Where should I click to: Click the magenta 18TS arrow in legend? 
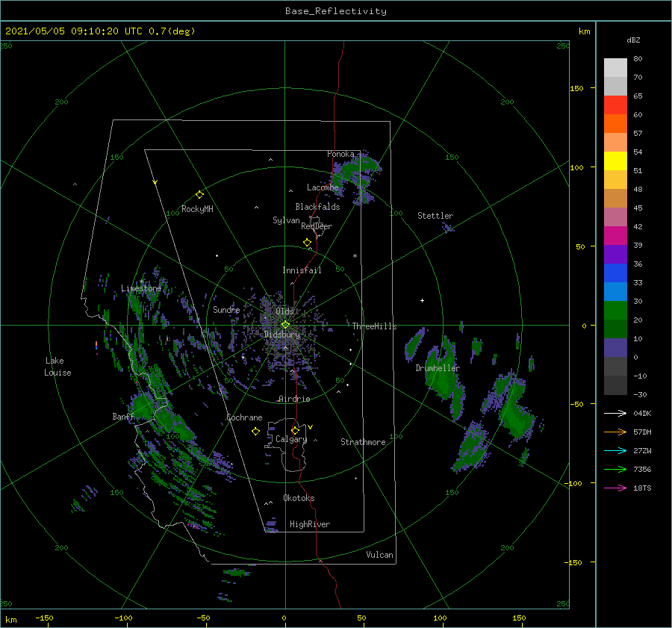pyautogui.click(x=615, y=488)
